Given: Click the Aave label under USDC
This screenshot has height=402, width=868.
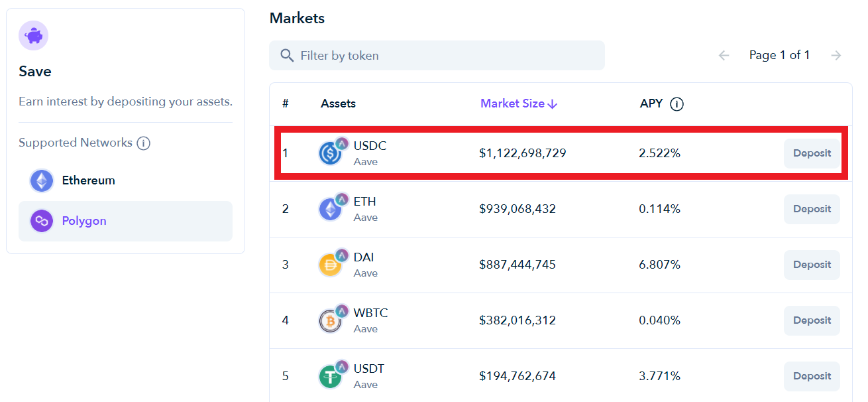Looking at the screenshot, I should click(366, 162).
